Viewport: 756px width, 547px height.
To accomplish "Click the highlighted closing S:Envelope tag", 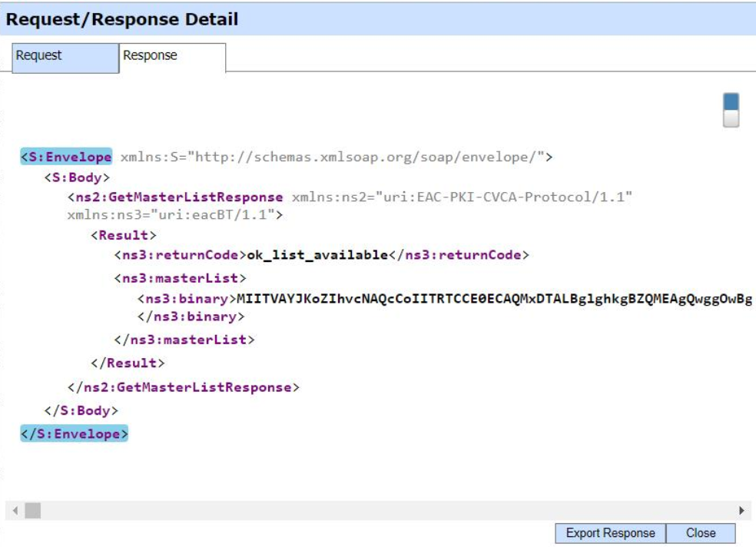I will point(74,434).
